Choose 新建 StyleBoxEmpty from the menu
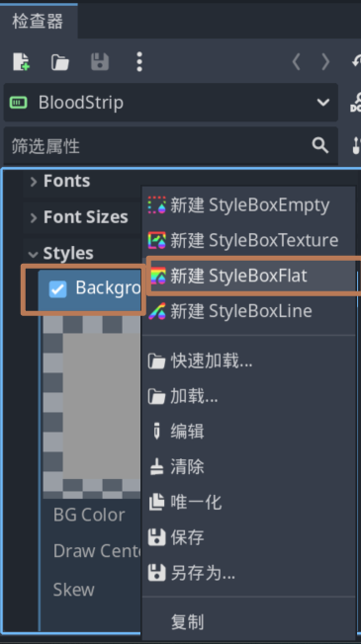361x644 pixels. coord(249,204)
